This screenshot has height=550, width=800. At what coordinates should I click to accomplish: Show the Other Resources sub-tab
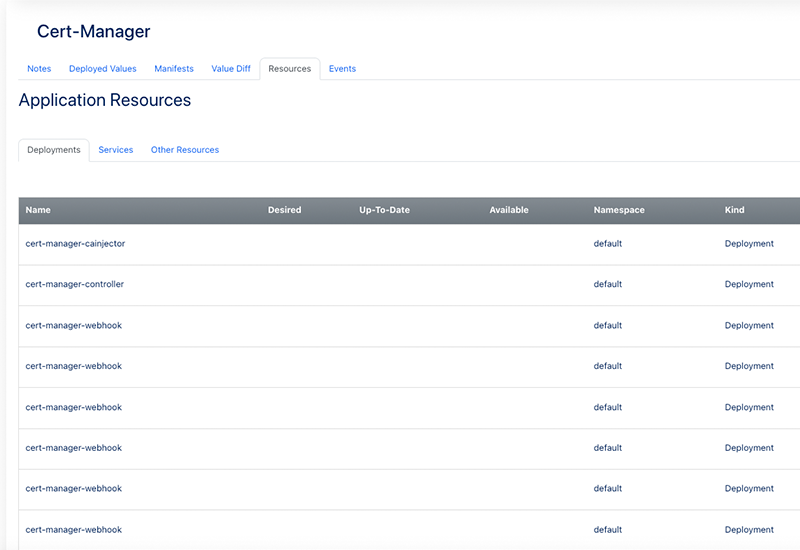coord(185,150)
